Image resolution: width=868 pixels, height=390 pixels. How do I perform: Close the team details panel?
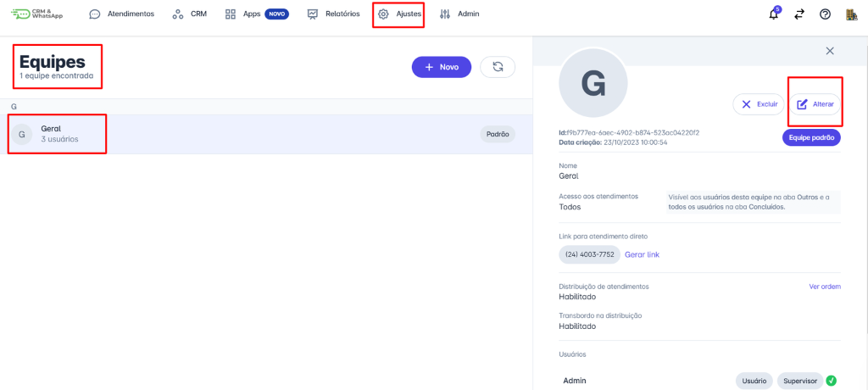point(830,51)
